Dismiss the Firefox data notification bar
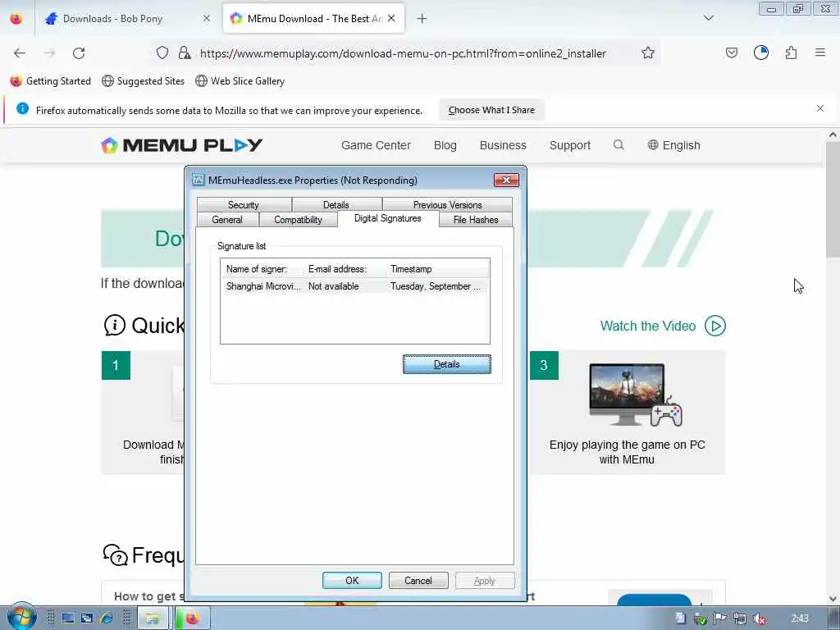Viewport: 840px width, 630px height. tap(819, 108)
